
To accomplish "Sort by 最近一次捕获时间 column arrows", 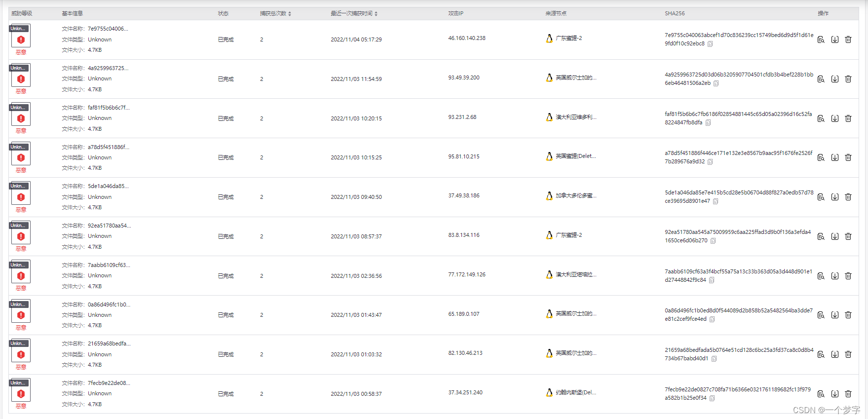I will pyautogui.click(x=376, y=14).
